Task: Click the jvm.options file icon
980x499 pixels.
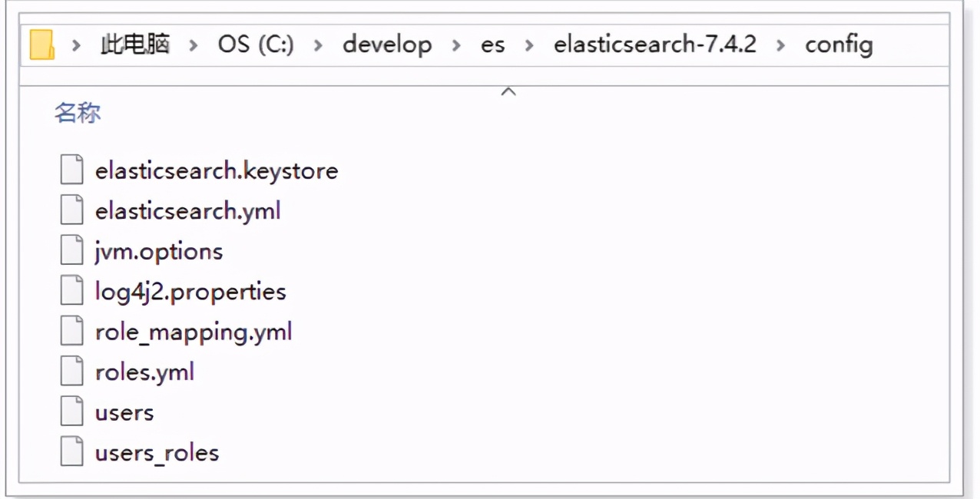Action: click(x=71, y=251)
